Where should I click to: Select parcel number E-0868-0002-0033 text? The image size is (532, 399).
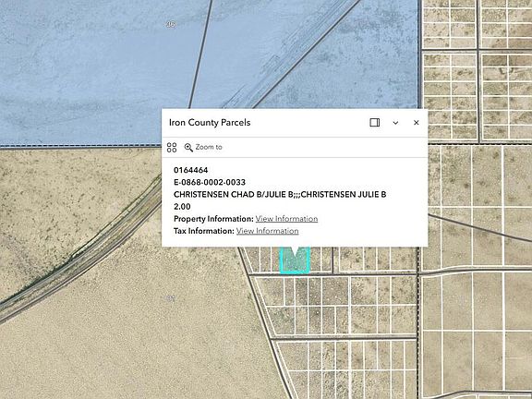(x=210, y=182)
